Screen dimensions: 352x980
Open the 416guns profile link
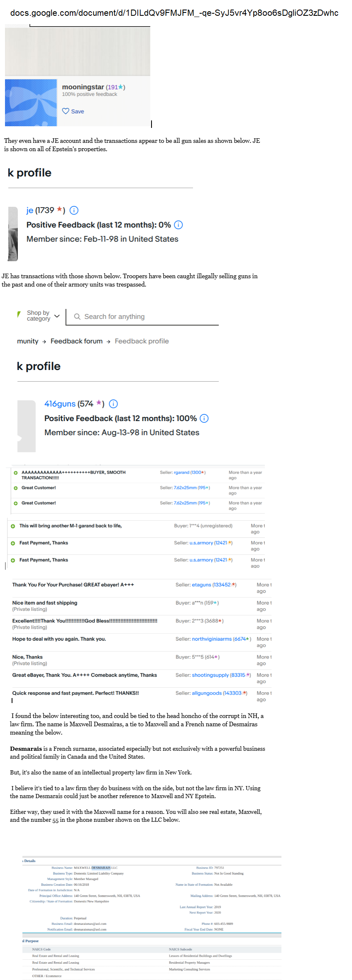pyautogui.click(x=60, y=404)
